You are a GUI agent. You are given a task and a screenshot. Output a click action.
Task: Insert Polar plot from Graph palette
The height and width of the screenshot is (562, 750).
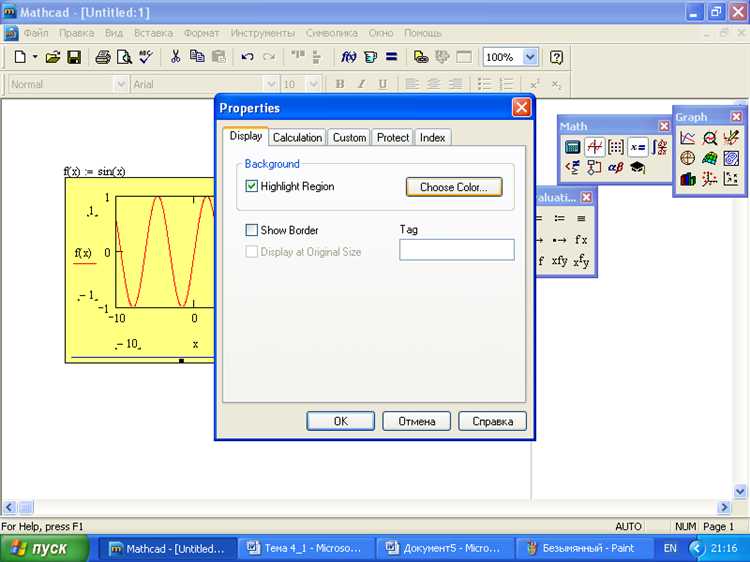(x=687, y=158)
